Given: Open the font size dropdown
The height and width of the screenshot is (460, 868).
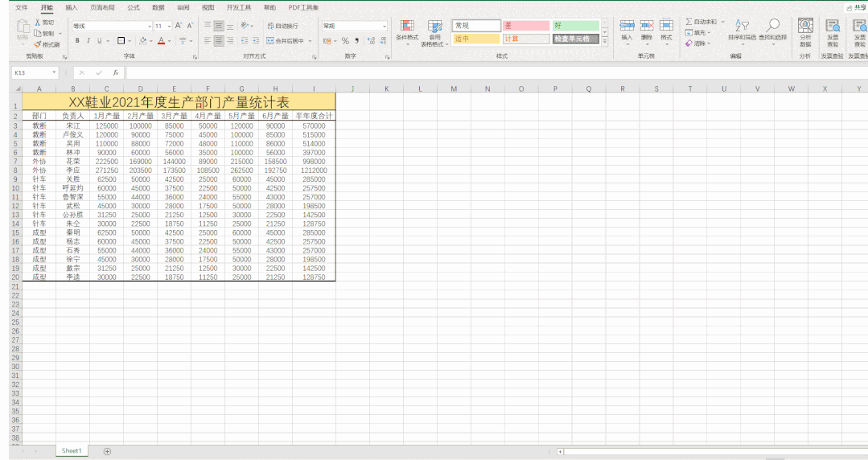Looking at the screenshot, I should tap(170, 26).
